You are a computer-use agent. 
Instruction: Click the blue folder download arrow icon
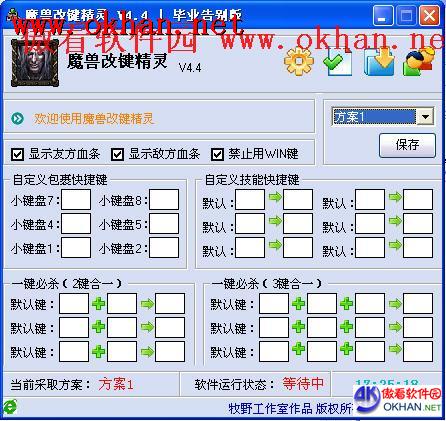click(380, 61)
